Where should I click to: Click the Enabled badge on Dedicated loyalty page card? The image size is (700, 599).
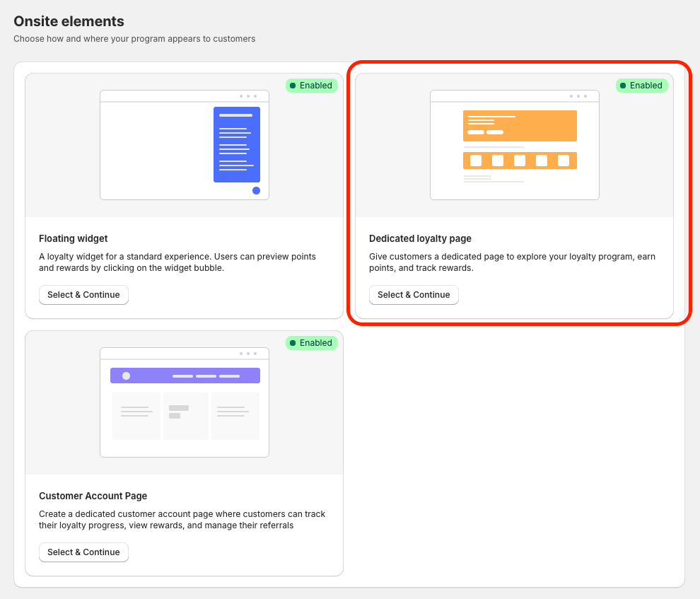point(641,86)
